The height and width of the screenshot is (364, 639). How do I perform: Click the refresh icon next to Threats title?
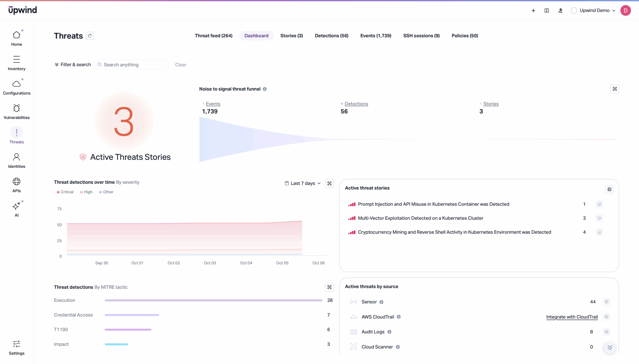90,36
